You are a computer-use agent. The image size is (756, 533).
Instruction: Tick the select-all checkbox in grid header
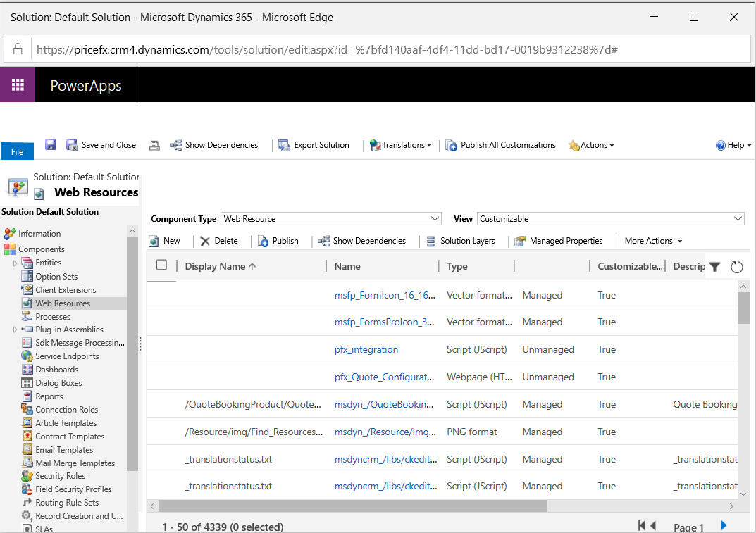click(161, 265)
